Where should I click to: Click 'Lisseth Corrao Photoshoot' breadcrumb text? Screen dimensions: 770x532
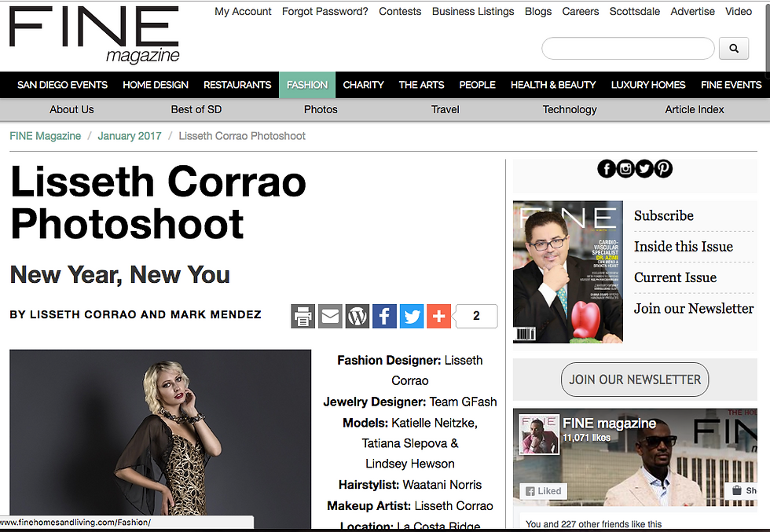(242, 136)
